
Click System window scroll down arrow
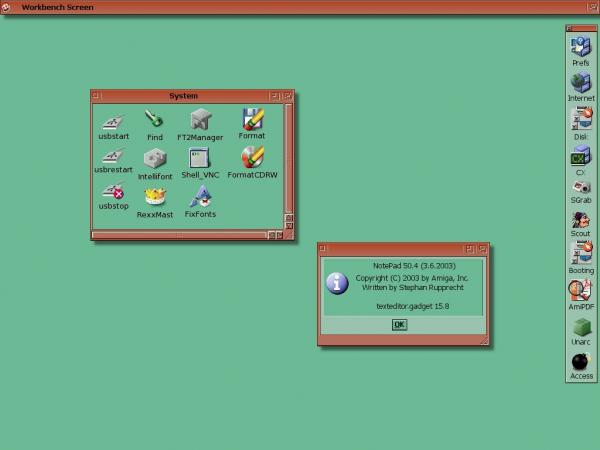[289, 226]
